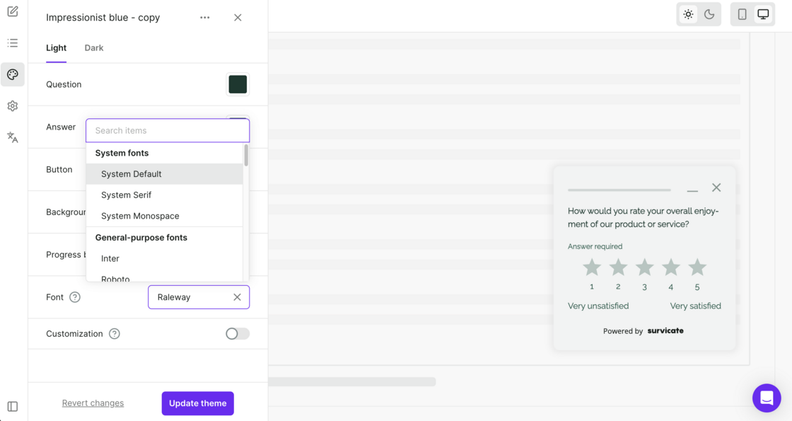Open the Raleway font dropdown
This screenshot has width=792, height=421.
[x=199, y=297]
